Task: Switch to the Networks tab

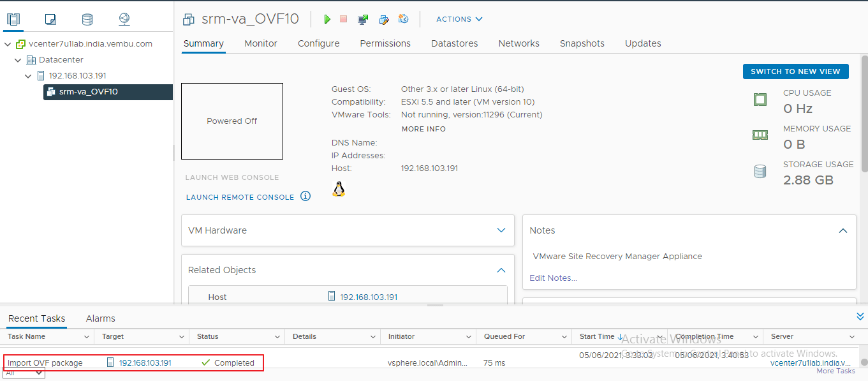Action: pos(519,43)
